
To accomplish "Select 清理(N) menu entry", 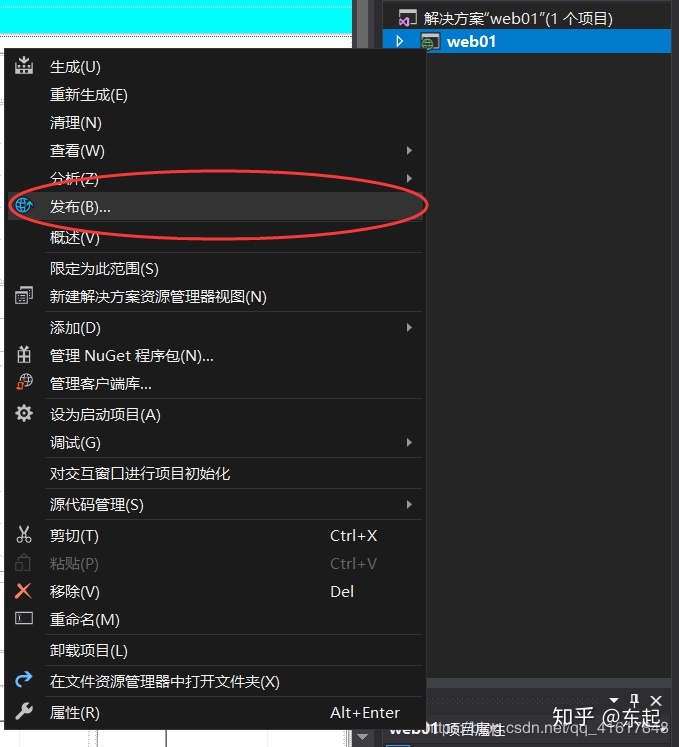I will pyautogui.click(x=214, y=123).
